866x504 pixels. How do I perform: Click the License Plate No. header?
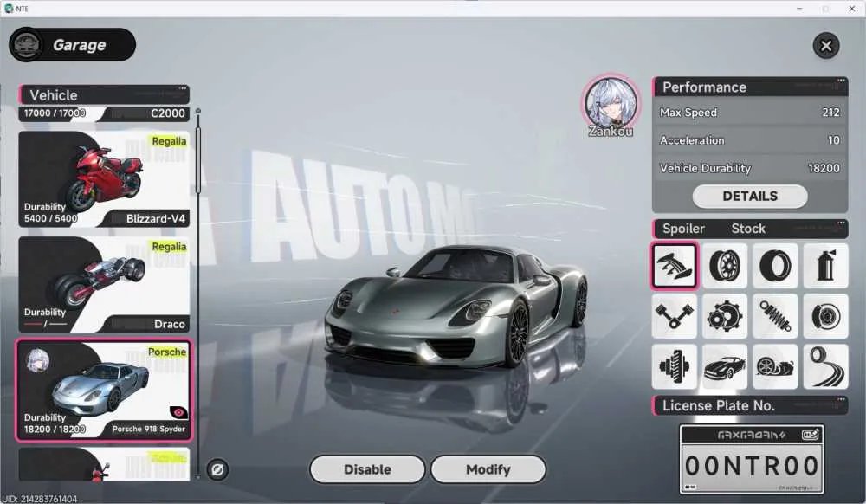tap(750, 406)
